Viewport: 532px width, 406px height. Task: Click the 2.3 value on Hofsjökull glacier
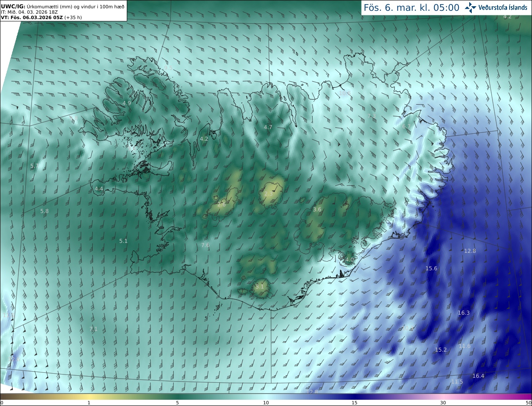coord(268,193)
